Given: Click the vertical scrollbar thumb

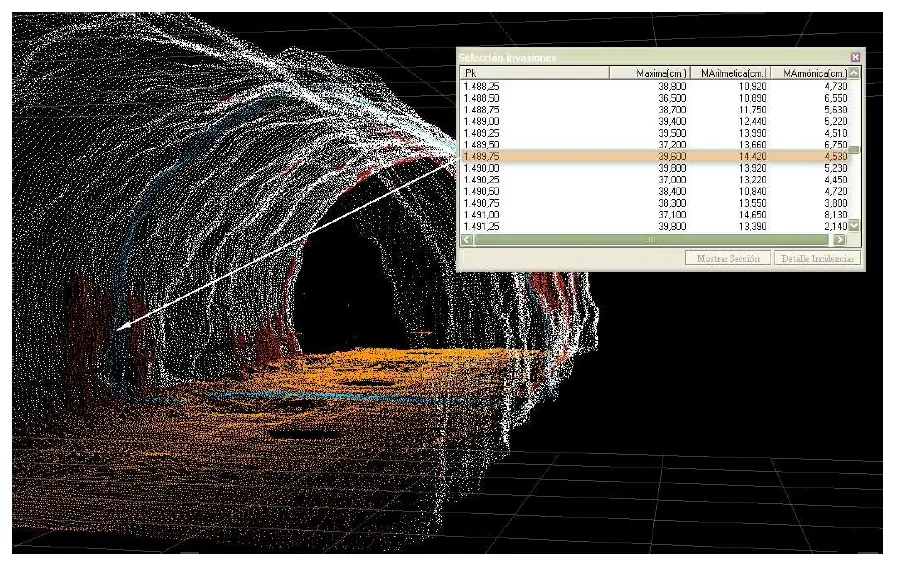Looking at the screenshot, I should (854, 150).
